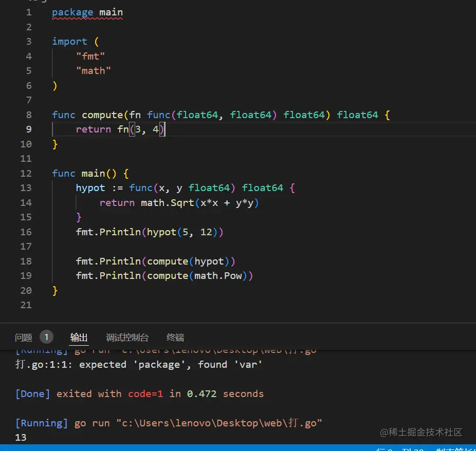Open the 调试控制台 debug console tab
The image size is (476, 451).
tap(127, 337)
